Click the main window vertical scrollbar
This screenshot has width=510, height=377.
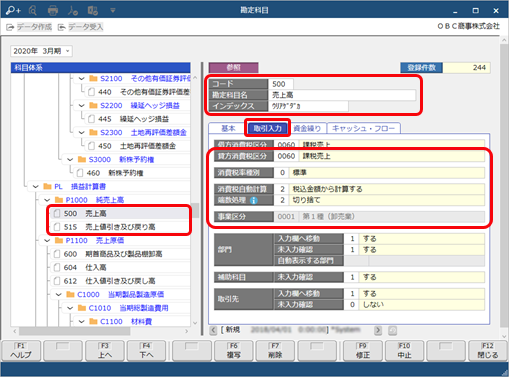click(504, 187)
